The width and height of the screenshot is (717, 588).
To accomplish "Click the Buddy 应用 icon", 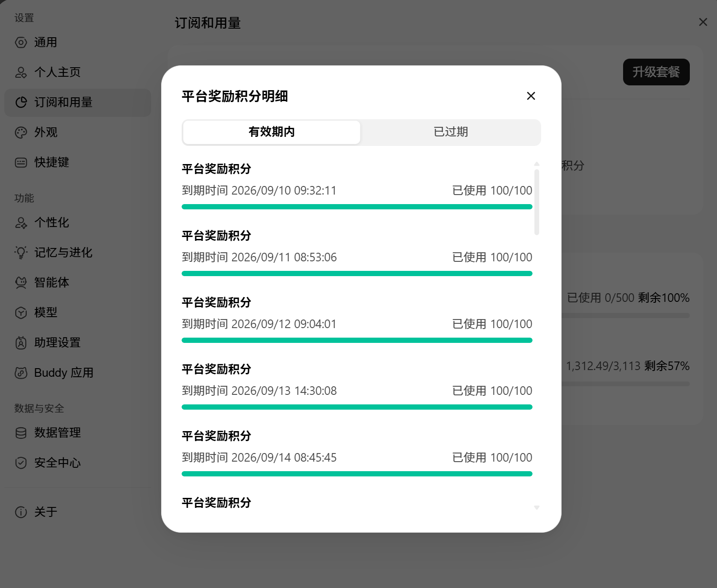I will pyautogui.click(x=21, y=373).
